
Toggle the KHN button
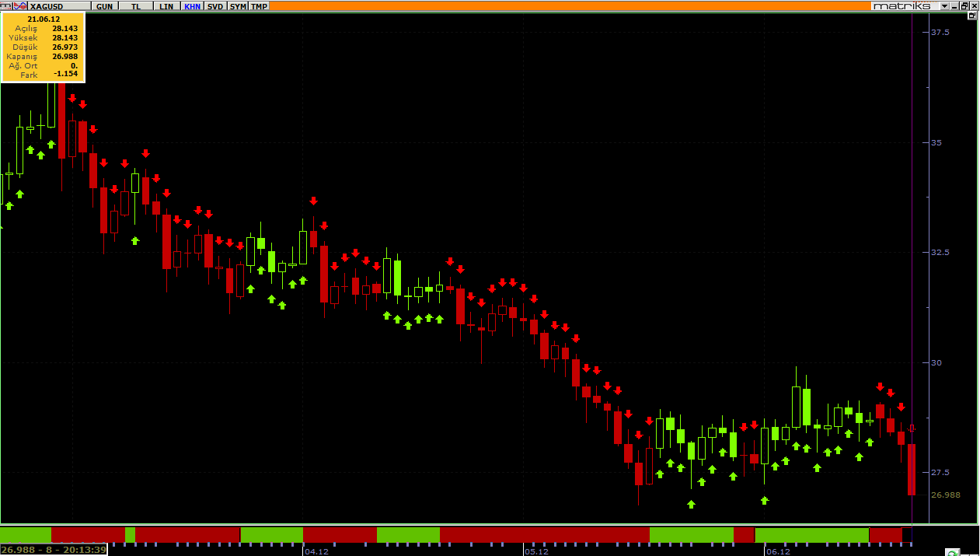193,6
